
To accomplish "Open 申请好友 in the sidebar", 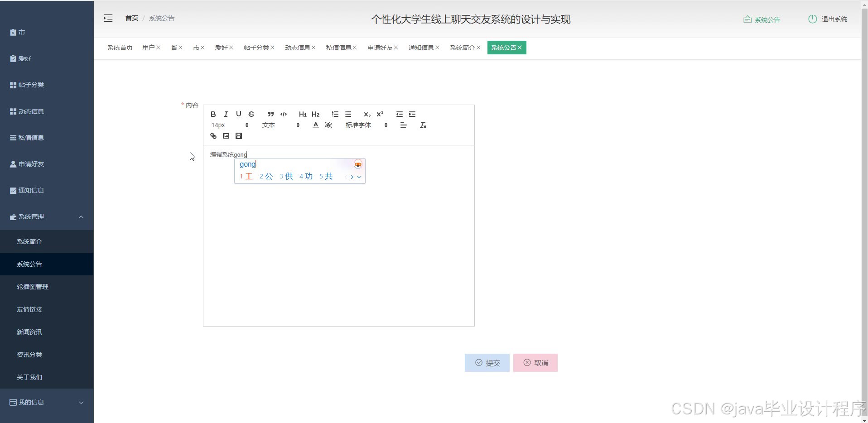I will (x=47, y=164).
